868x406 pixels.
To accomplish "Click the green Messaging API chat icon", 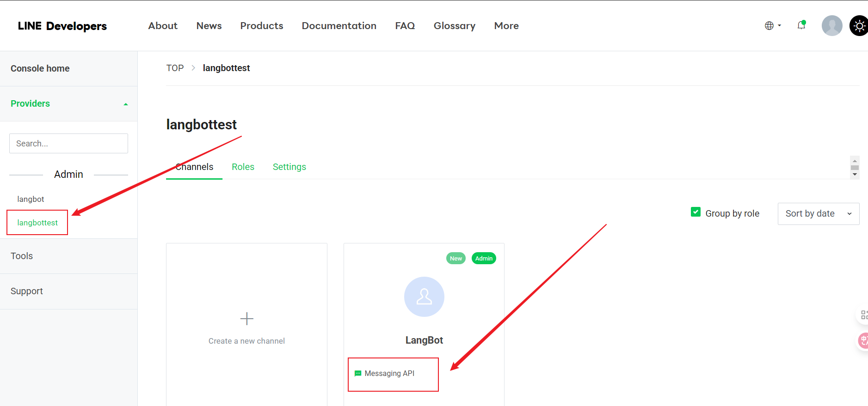I will click(x=357, y=373).
